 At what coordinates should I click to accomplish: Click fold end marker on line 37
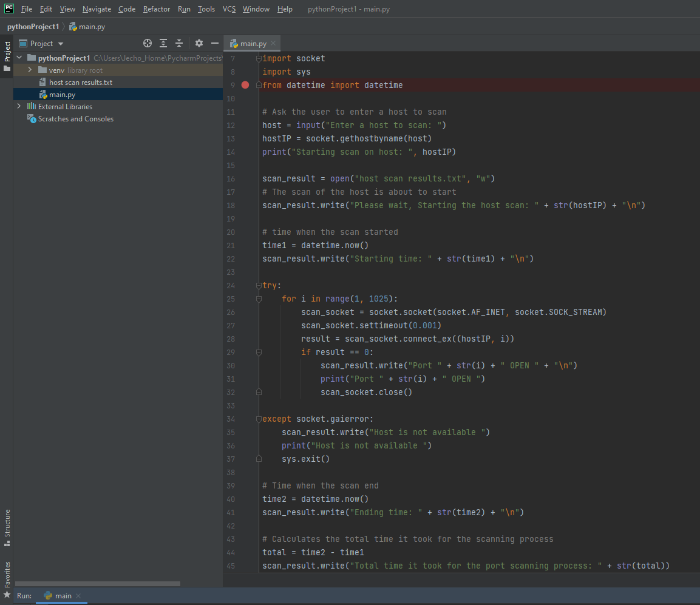(x=259, y=459)
